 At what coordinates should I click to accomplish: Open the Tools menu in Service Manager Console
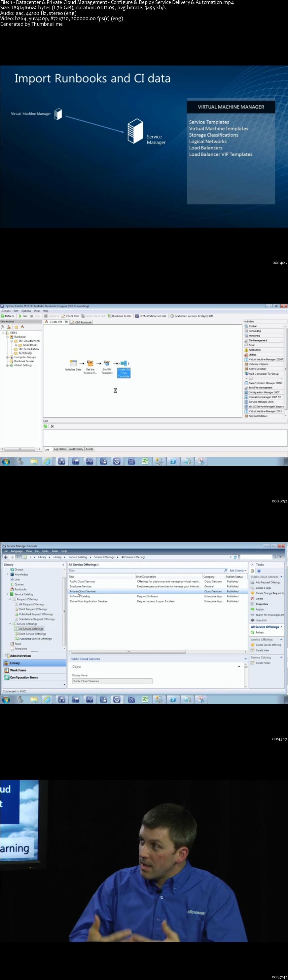click(45, 551)
